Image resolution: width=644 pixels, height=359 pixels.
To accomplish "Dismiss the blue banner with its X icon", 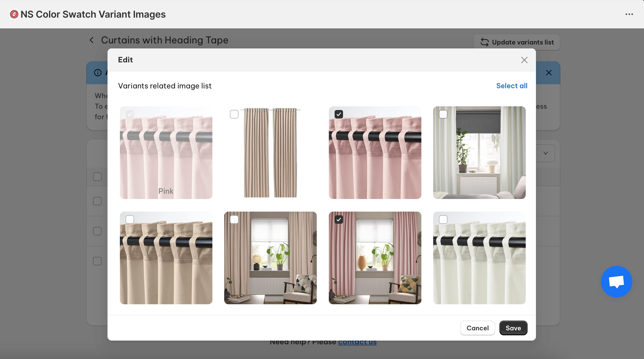I will tap(549, 73).
